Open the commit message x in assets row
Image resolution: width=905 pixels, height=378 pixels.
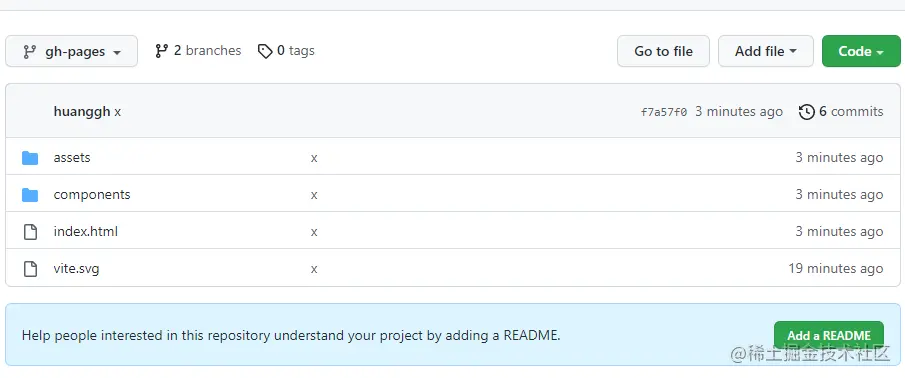(314, 158)
